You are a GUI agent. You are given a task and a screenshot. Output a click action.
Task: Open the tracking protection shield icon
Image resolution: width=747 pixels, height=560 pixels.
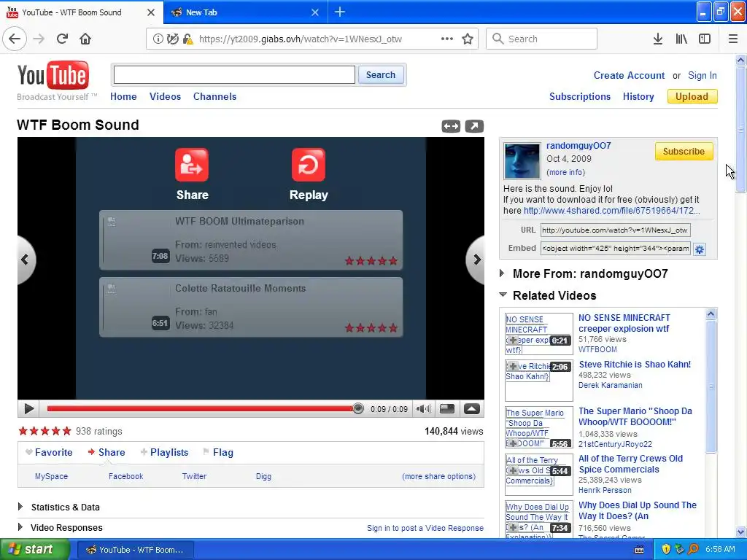click(x=172, y=39)
